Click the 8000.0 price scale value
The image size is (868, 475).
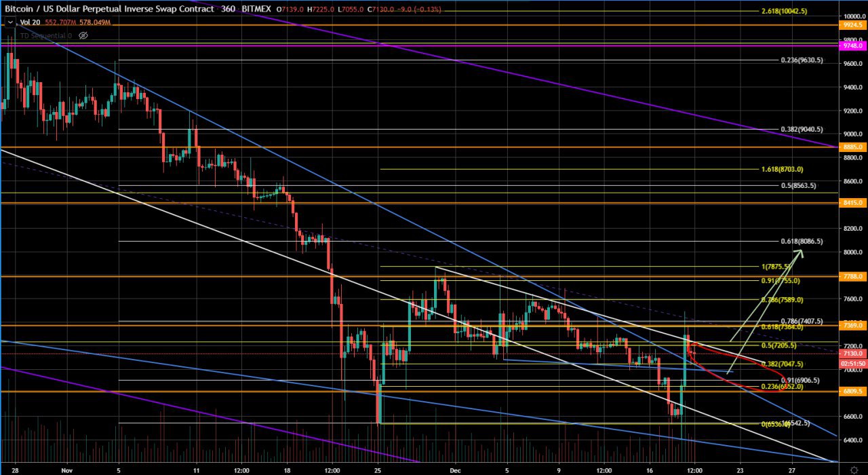pyautogui.click(x=854, y=252)
